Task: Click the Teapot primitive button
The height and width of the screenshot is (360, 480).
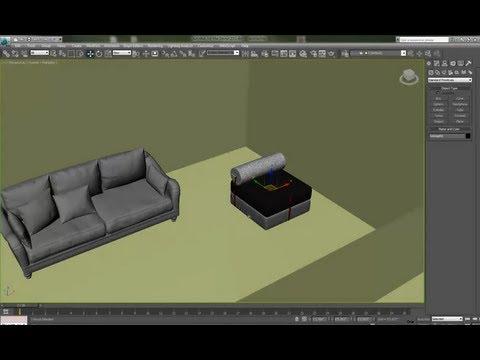Action: (x=439, y=121)
